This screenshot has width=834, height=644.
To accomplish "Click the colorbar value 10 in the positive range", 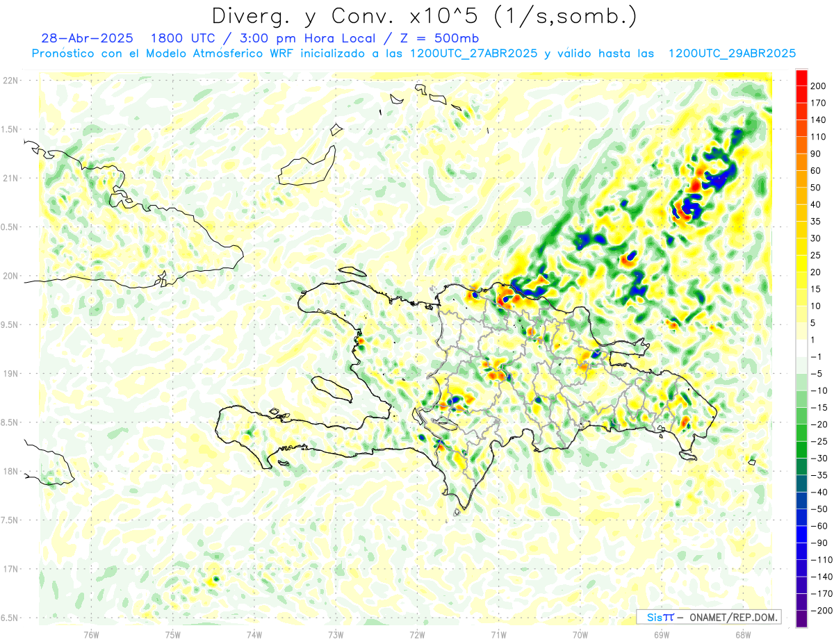I will coord(816,306).
